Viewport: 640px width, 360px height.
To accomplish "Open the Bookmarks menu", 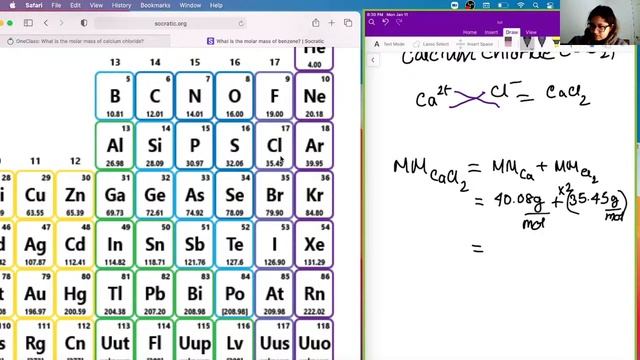I will click(155, 5).
